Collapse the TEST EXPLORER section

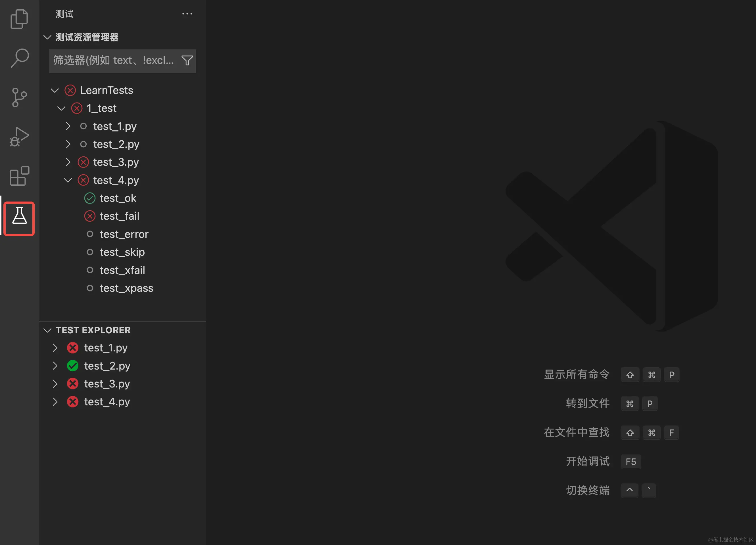point(47,330)
